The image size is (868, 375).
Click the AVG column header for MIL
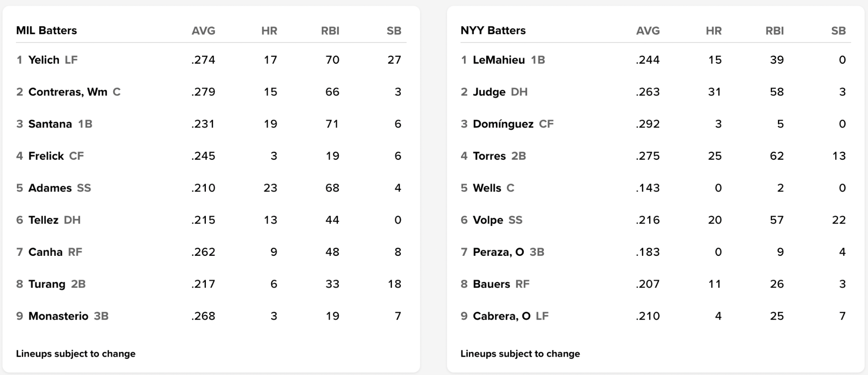(203, 31)
